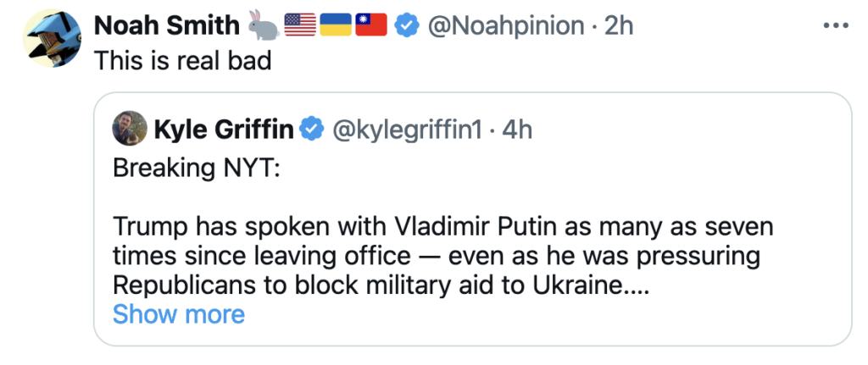868x365 pixels.
Task: Open the tweet's more options menu
Action: point(836,25)
